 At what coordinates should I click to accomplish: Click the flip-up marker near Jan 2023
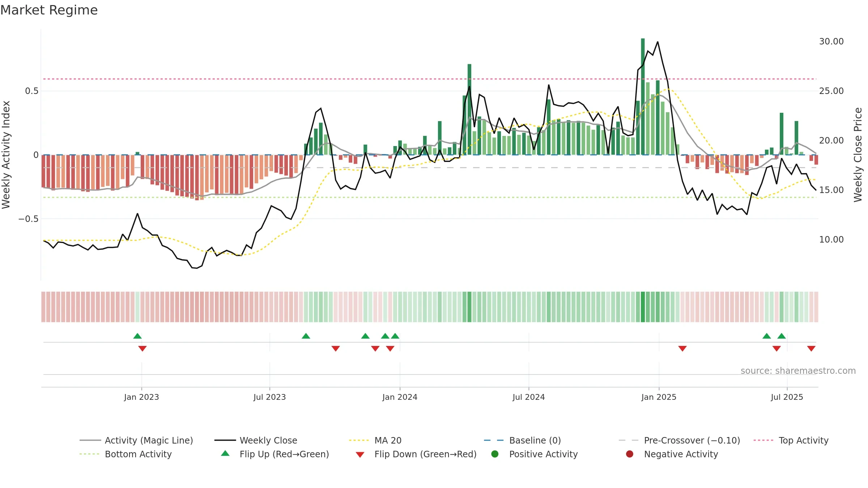pyautogui.click(x=137, y=336)
